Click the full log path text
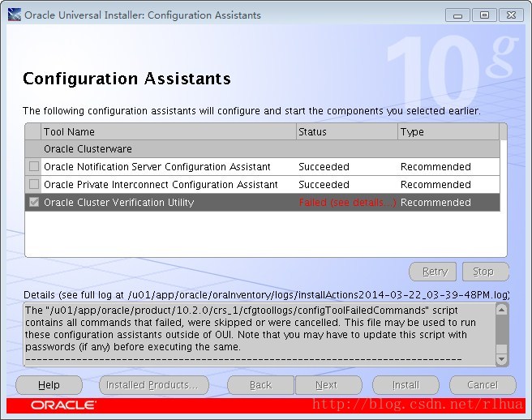 pos(318,295)
